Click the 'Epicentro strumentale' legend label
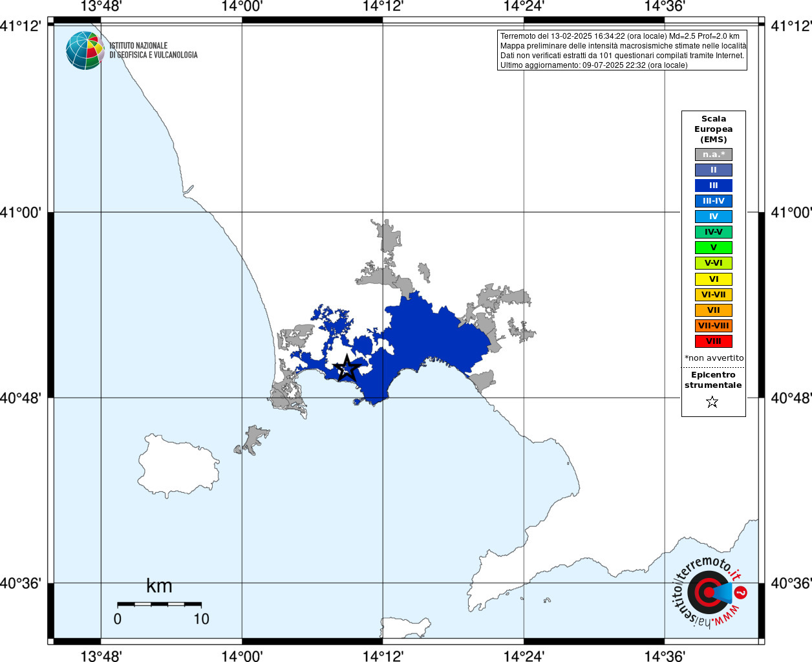The image size is (812, 662). pos(713,380)
